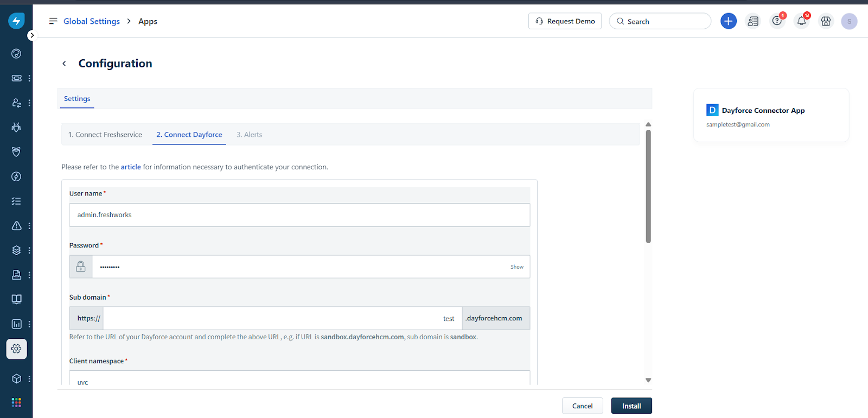Click the scrollbar down arrow
This screenshot has width=868, height=418.
[x=648, y=380]
